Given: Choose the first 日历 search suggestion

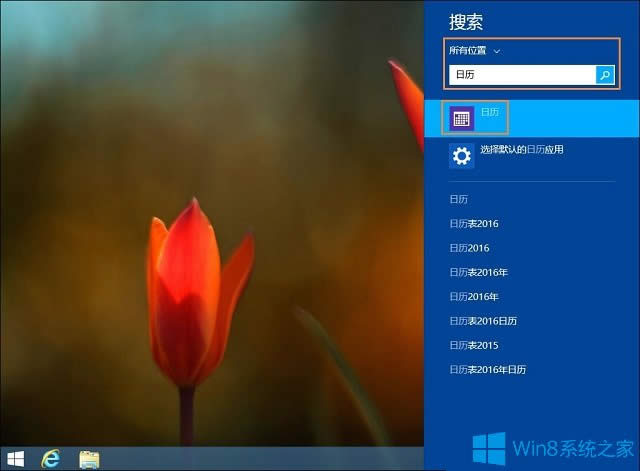Looking at the screenshot, I should coord(459,199).
